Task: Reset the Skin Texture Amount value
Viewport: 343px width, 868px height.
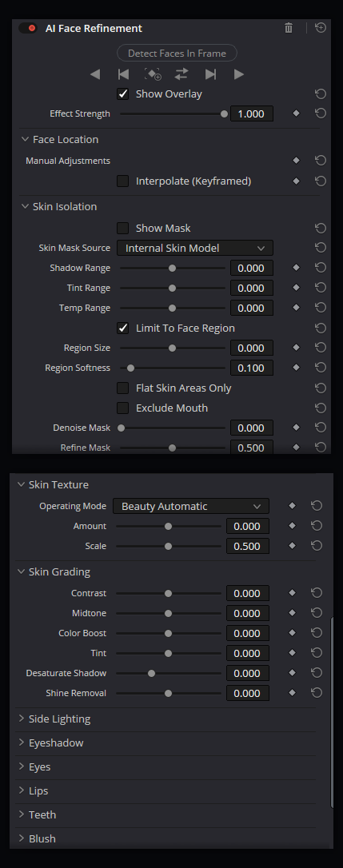Action: [x=317, y=526]
